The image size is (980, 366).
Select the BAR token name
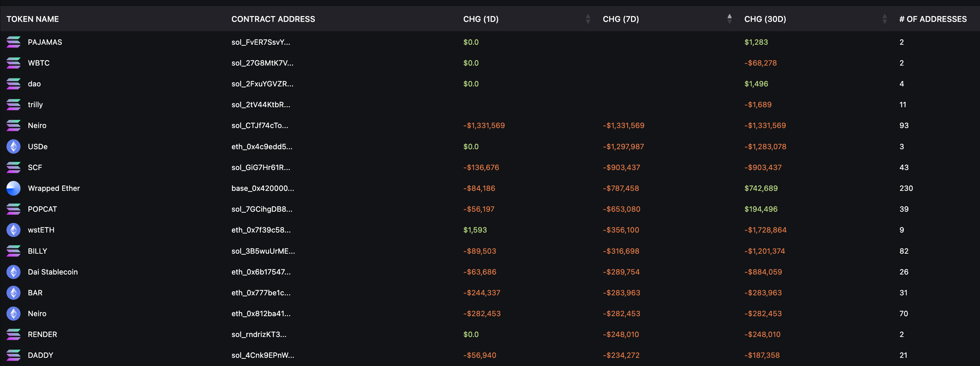pos(35,293)
